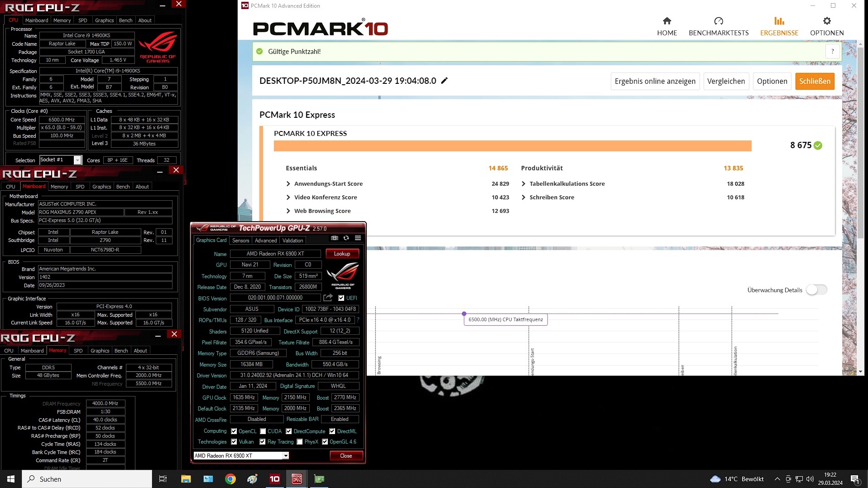Open weather widget in taskbar
The height and width of the screenshot is (488, 868).
pyautogui.click(x=737, y=479)
